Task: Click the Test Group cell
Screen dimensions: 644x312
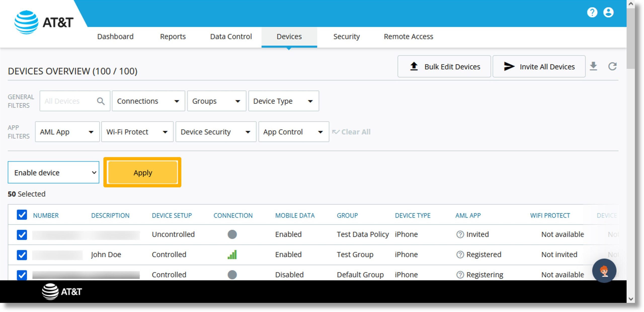Action: [355, 255]
